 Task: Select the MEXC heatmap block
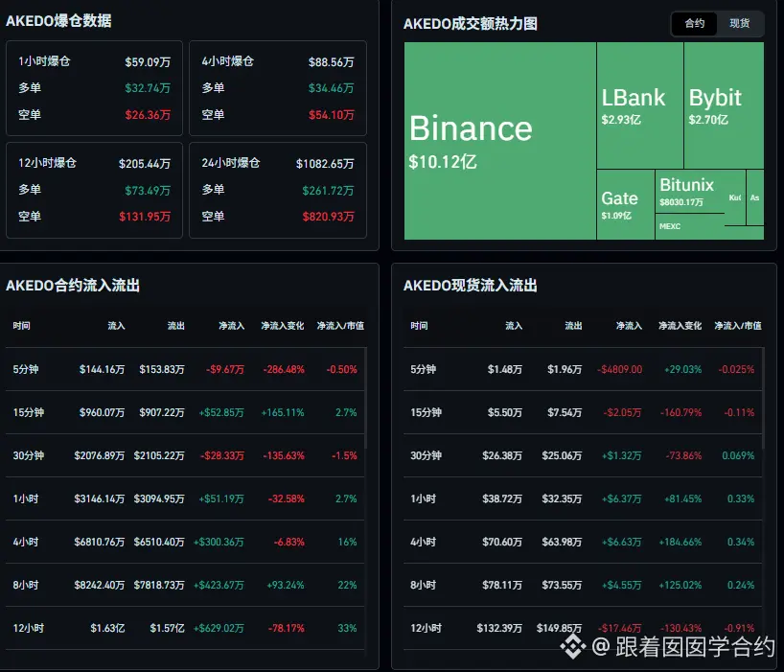(690, 226)
